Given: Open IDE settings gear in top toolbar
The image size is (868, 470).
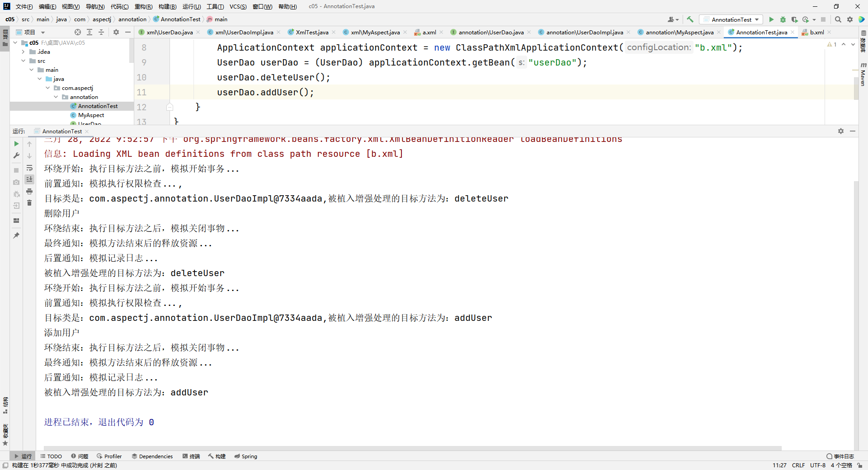Looking at the screenshot, I should click(850, 19).
